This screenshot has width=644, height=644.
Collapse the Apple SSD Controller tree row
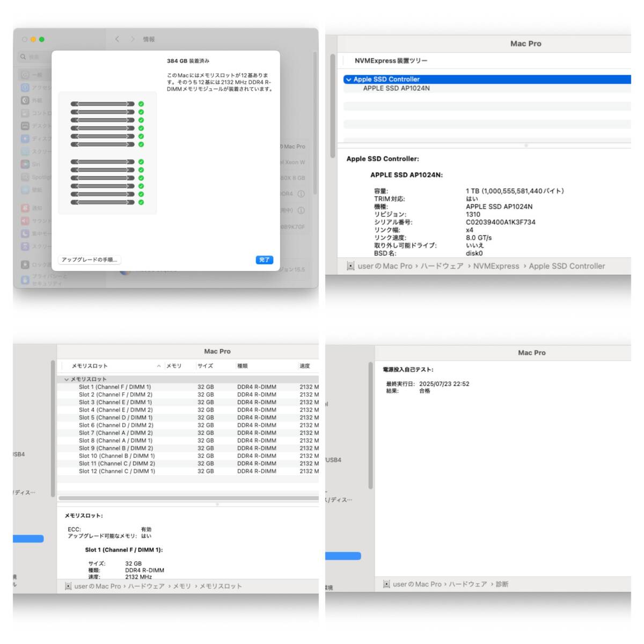tap(349, 79)
